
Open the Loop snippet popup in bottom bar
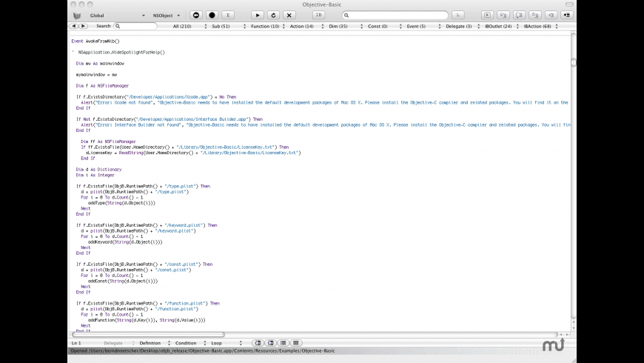pos(226,343)
